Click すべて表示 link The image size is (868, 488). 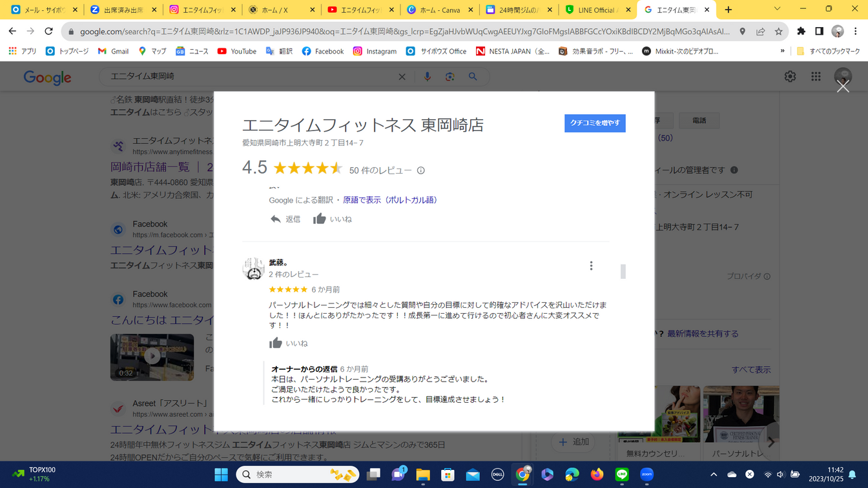pos(751,370)
